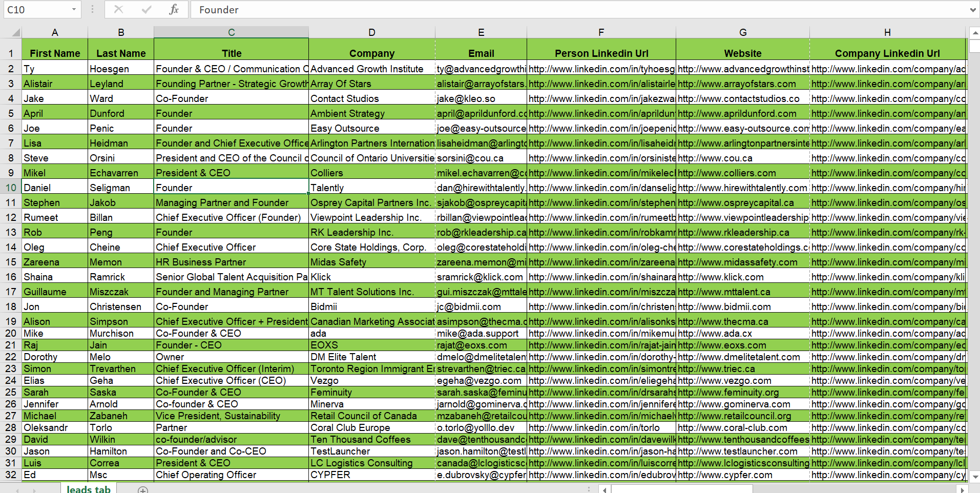This screenshot has width=980, height=493.
Task: Click the vertical scrollbar down arrow
Action: (975, 477)
